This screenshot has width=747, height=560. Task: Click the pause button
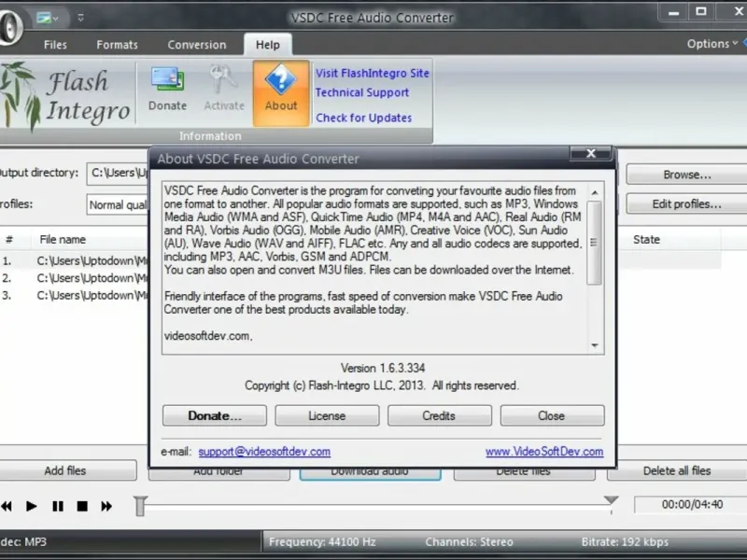[x=58, y=506]
